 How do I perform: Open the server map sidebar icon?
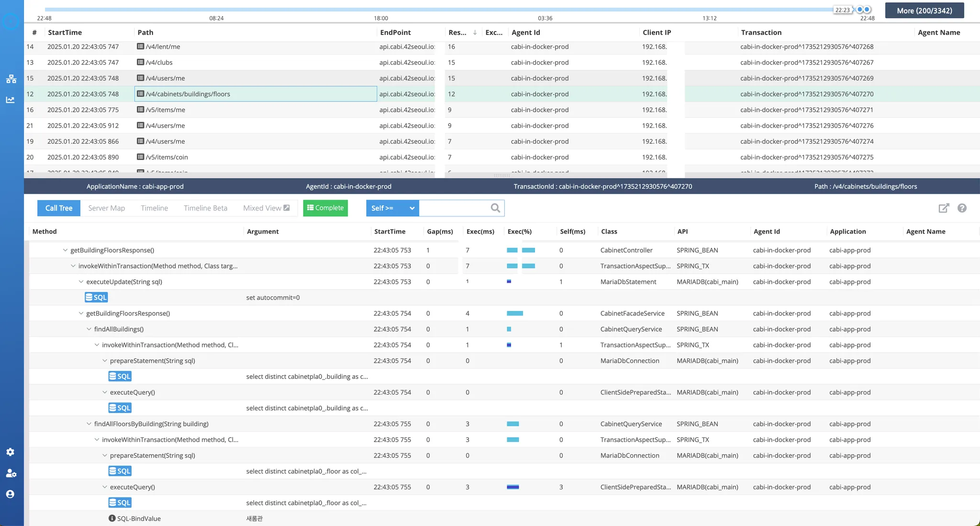pos(11,79)
